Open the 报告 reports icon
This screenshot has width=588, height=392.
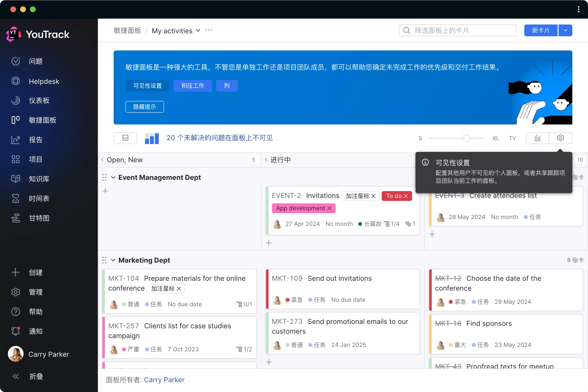pos(15,140)
